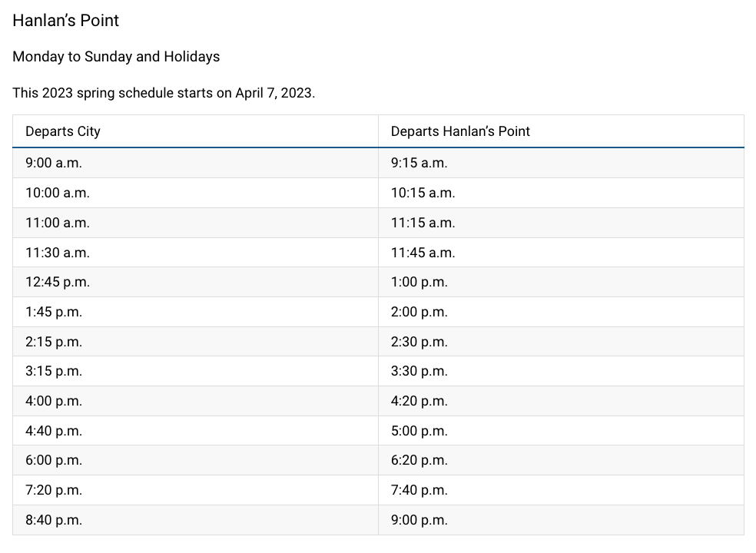756x553 pixels.
Task: Click the 9:00 p.m. last return departure
Action: tap(419, 520)
